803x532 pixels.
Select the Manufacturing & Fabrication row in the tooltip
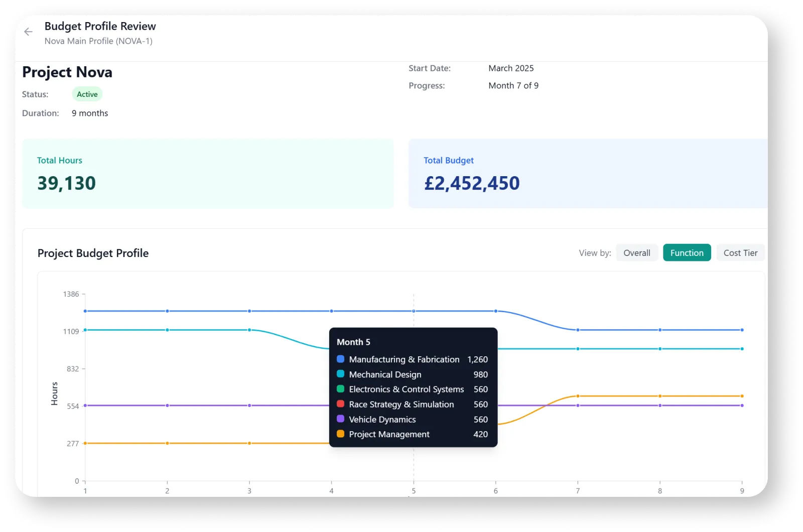412,359
